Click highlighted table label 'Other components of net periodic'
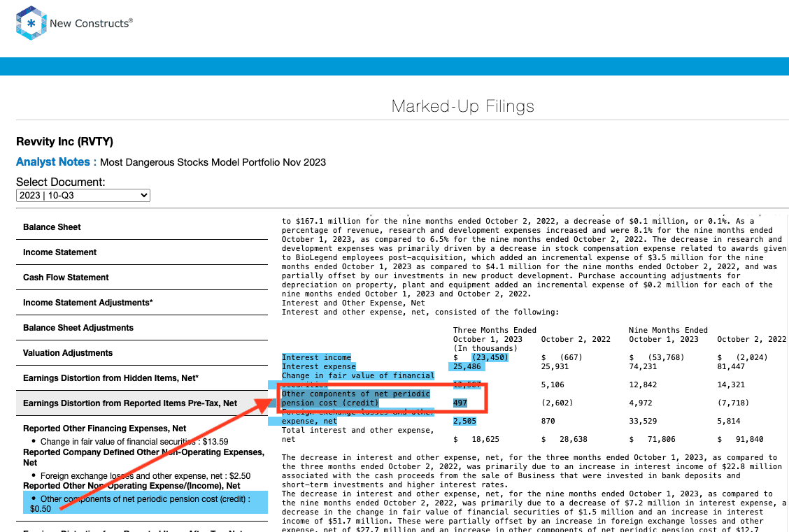Viewport: 789px width, 532px height. tap(356, 394)
